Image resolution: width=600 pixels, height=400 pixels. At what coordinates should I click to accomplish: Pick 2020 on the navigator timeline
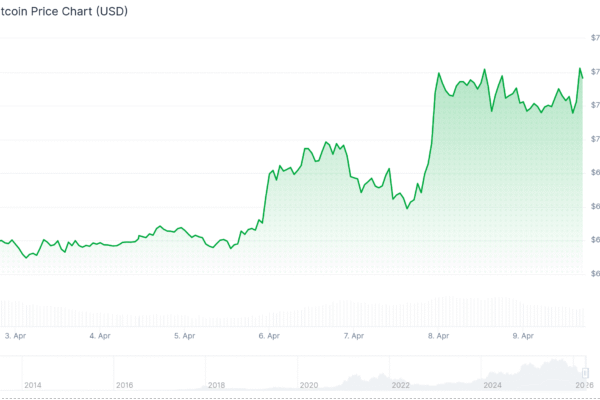point(308,384)
